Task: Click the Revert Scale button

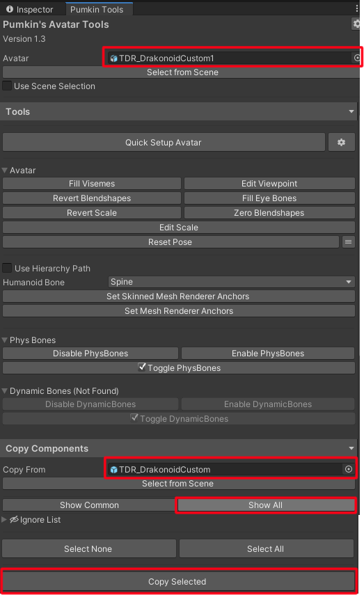Action: [92, 212]
